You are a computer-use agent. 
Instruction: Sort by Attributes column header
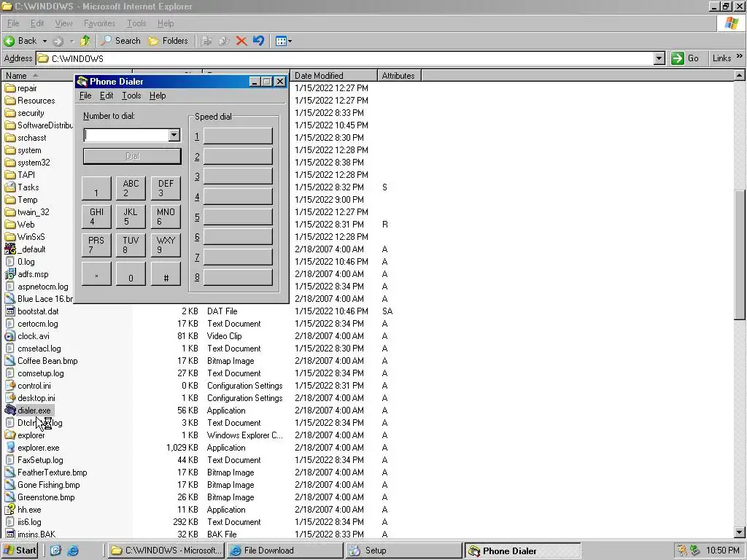[399, 75]
